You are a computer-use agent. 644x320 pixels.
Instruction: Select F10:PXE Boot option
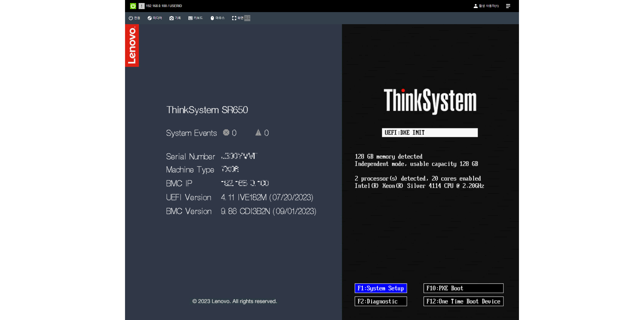pos(463,288)
